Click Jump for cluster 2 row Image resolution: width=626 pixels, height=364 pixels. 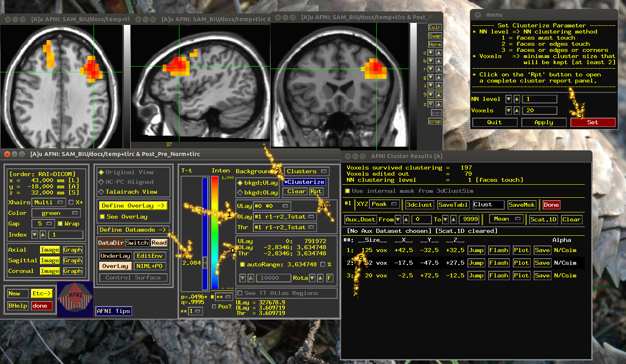(476, 263)
